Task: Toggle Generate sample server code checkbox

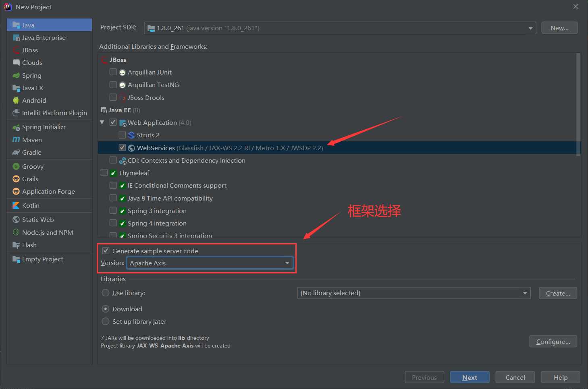Action: pos(106,250)
